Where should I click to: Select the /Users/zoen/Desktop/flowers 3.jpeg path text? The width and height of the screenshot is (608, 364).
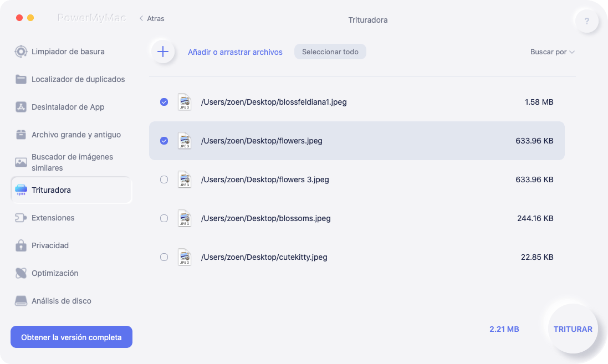click(265, 180)
